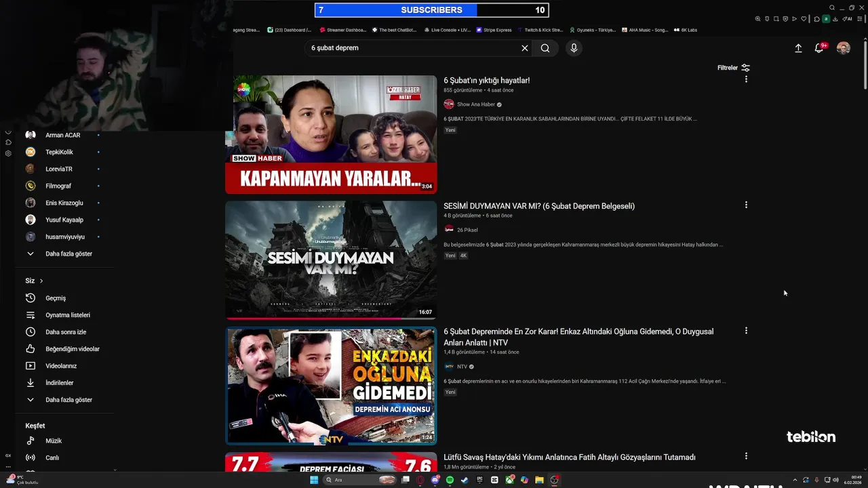868x488 pixels.
Task: Open options menu for the NTV earthquake video
Action: (x=746, y=331)
